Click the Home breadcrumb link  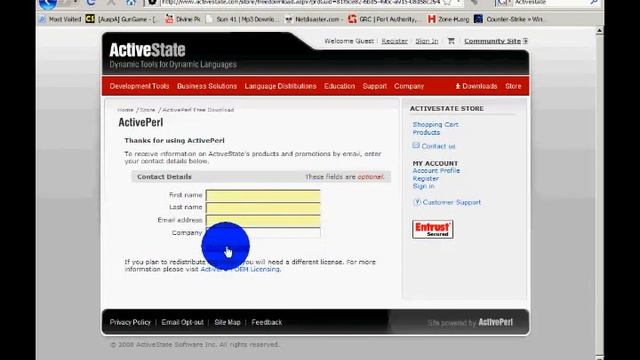(x=125, y=110)
